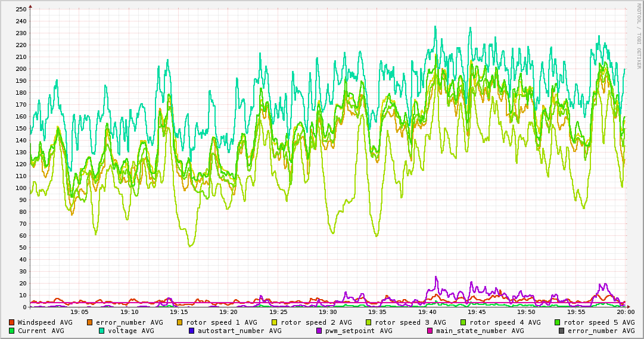
Task: Select the blue autostart_number AVG swatch
Action: [191, 331]
